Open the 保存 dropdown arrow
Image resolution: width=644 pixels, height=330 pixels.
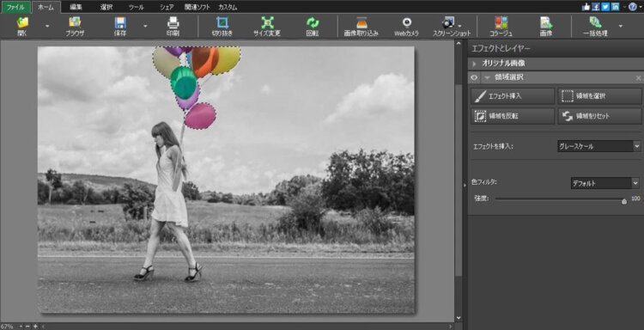point(145,27)
